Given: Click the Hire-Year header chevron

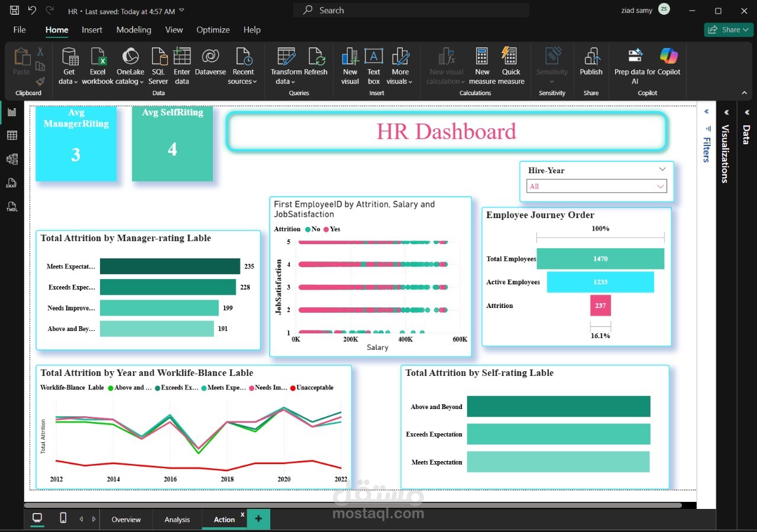Looking at the screenshot, I should pyautogui.click(x=662, y=170).
